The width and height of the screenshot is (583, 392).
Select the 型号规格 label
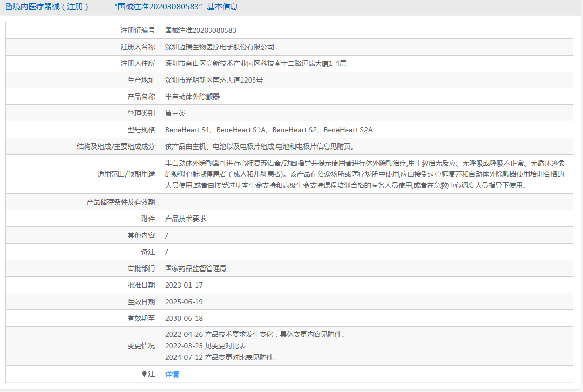pyautogui.click(x=141, y=130)
